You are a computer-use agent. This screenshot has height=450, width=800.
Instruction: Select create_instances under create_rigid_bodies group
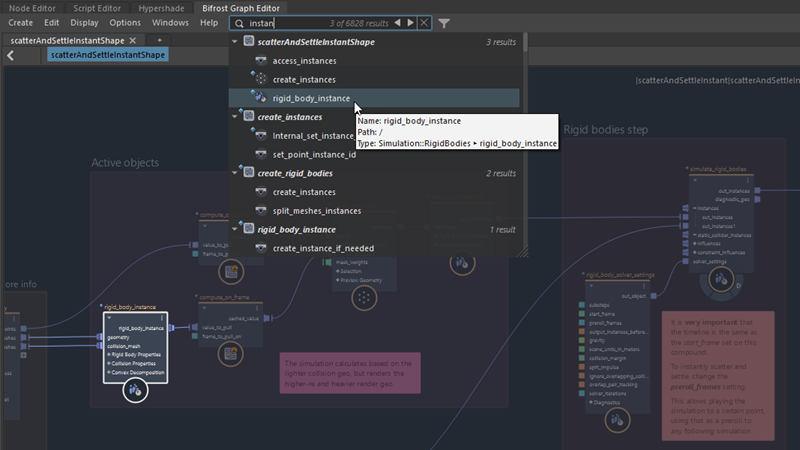point(304,192)
